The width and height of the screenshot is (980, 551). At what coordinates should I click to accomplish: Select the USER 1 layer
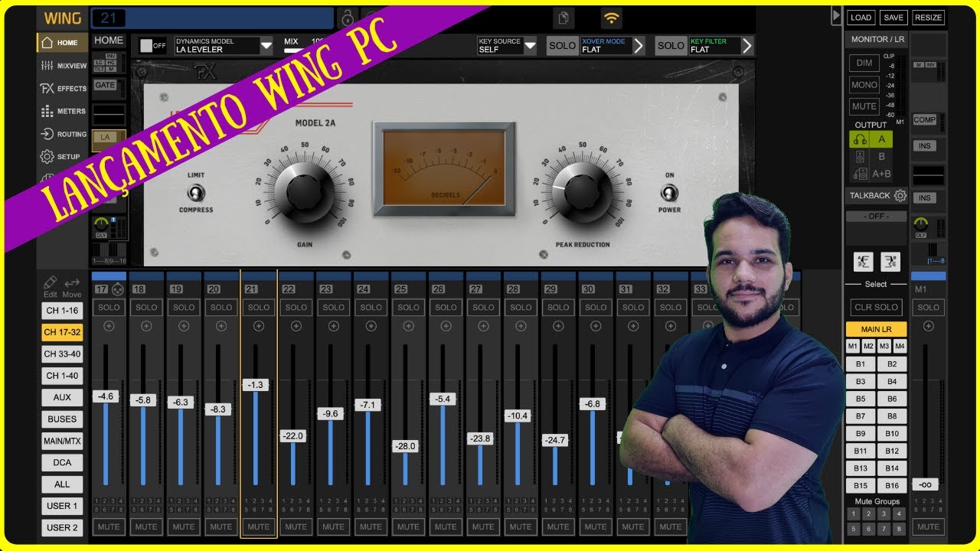point(62,506)
